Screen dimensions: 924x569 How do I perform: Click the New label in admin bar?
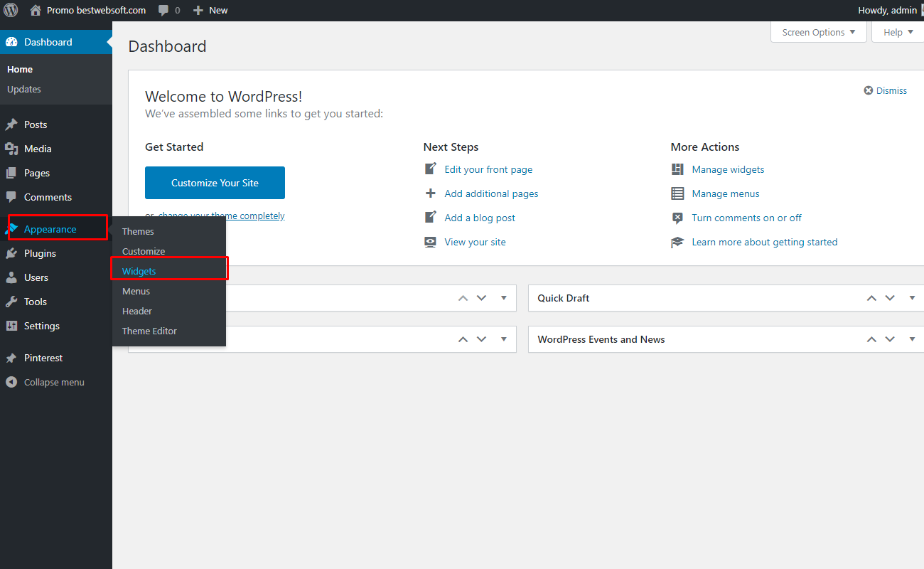(x=218, y=11)
